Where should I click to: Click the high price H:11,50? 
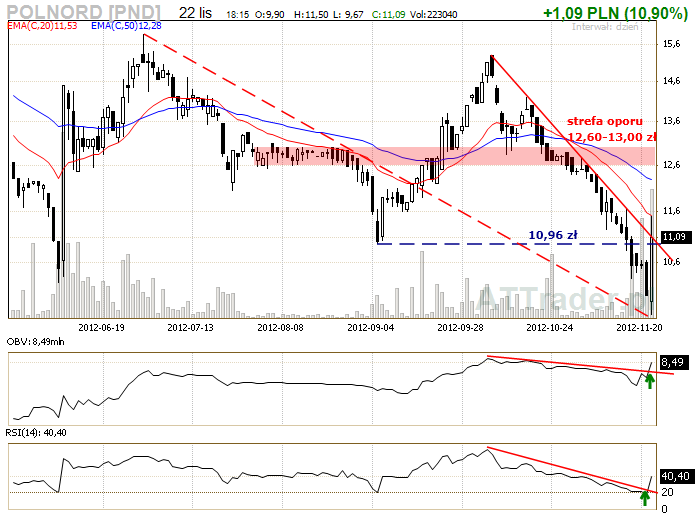[x=311, y=15]
